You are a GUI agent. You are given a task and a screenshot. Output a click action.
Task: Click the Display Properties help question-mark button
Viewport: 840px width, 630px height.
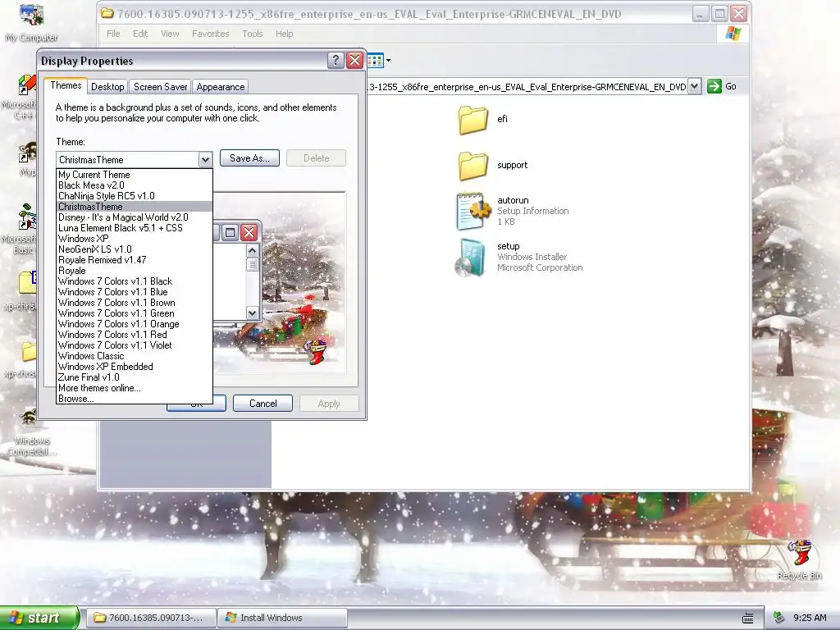336,61
